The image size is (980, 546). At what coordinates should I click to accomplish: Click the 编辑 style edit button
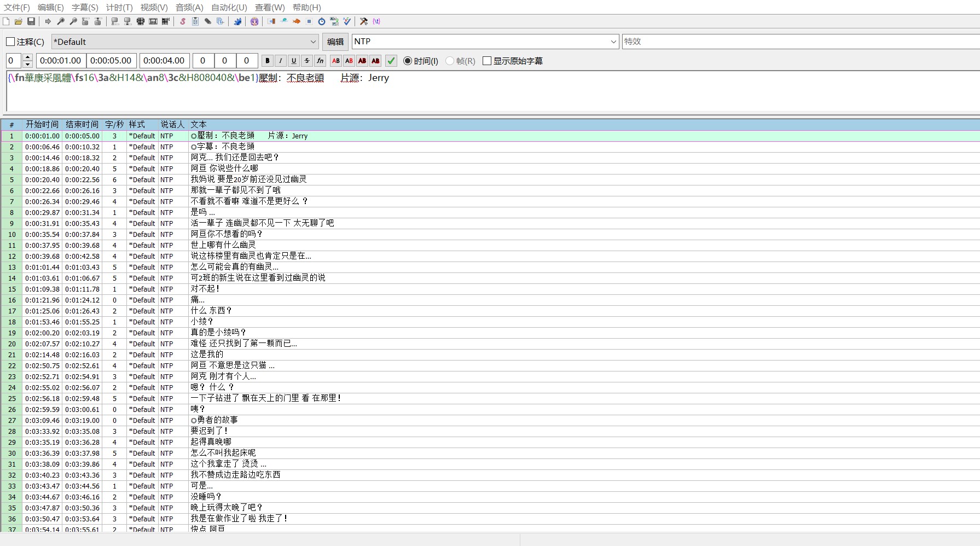(x=335, y=42)
